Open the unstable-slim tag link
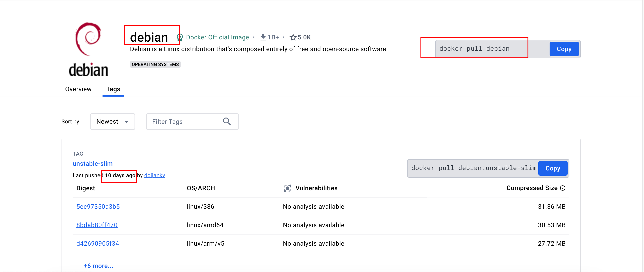 pos(93,164)
